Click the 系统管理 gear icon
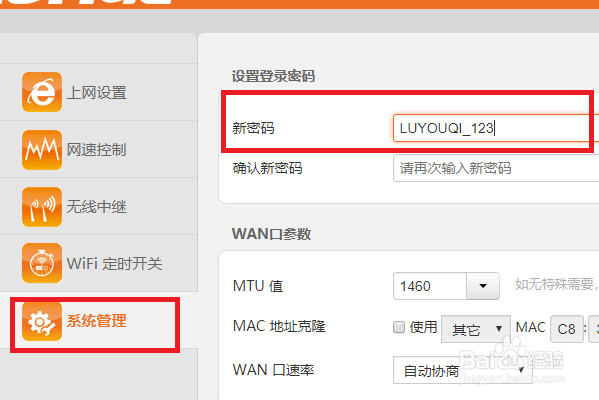Screen dimensions: 599x400 pyautogui.click(x=42, y=321)
